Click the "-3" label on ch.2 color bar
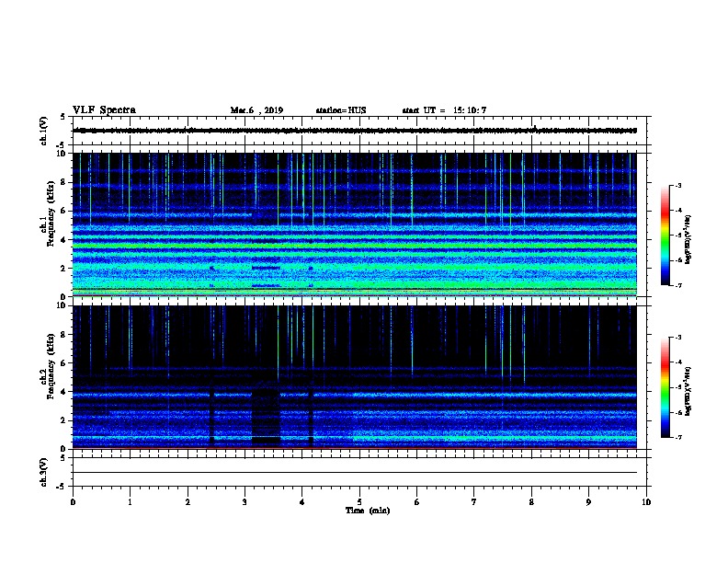The width and height of the screenshot is (728, 563). point(678,338)
